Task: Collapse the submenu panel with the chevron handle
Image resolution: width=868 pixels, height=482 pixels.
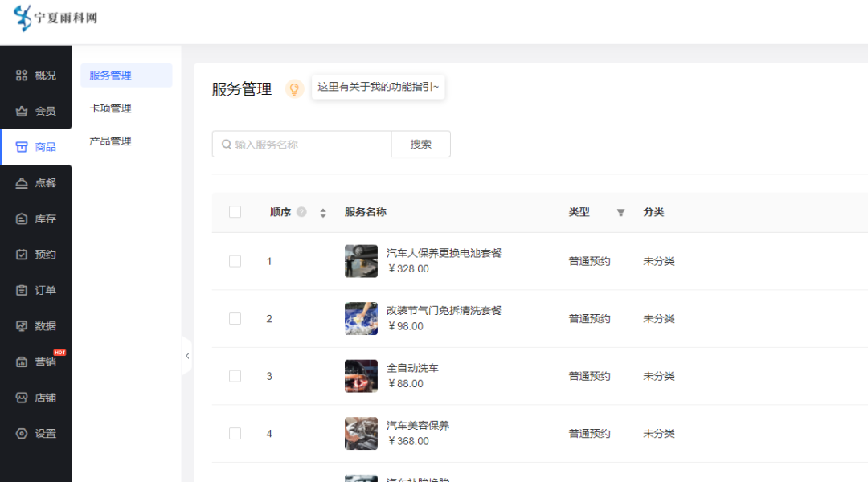Action: coord(187,356)
